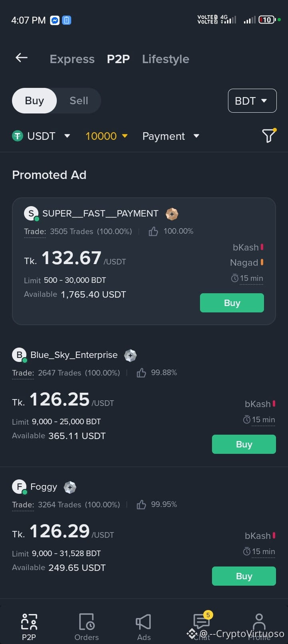Image resolution: width=288 pixels, height=644 pixels.
Task: Tap the back arrow icon
Action: pos(22,58)
